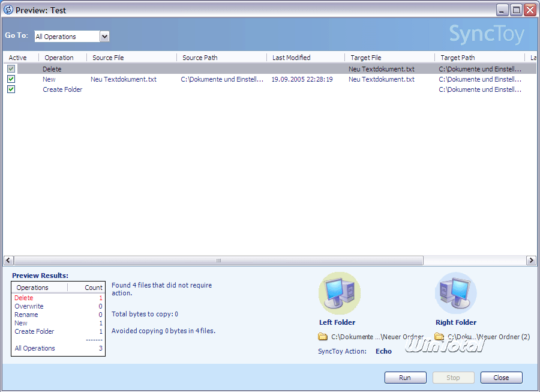Click the horizontal scrollbar right arrow
This screenshot has width=540, height=392.
tap(531, 261)
